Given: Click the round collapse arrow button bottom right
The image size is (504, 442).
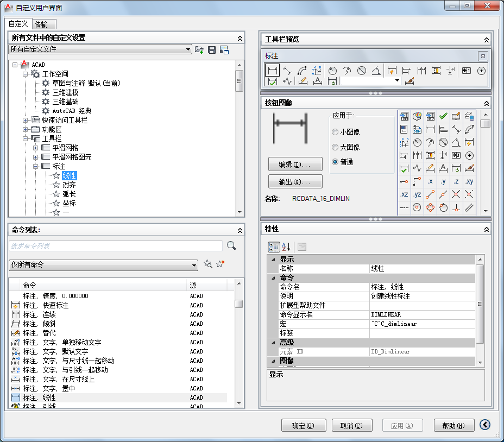Looking at the screenshot, I should (485, 425).
